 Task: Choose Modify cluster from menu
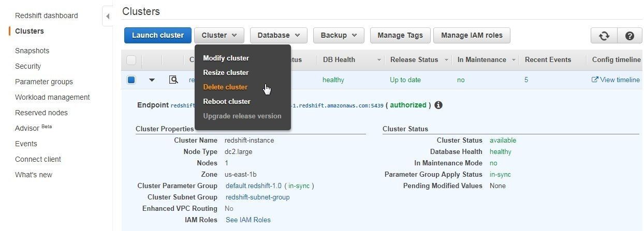click(226, 58)
